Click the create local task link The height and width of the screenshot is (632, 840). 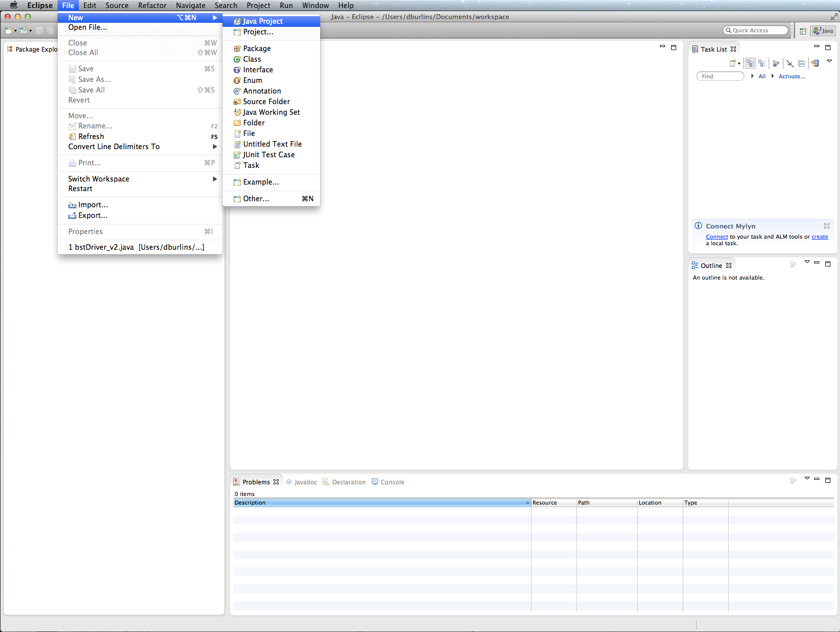pyautogui.click(x=820, y=237)
